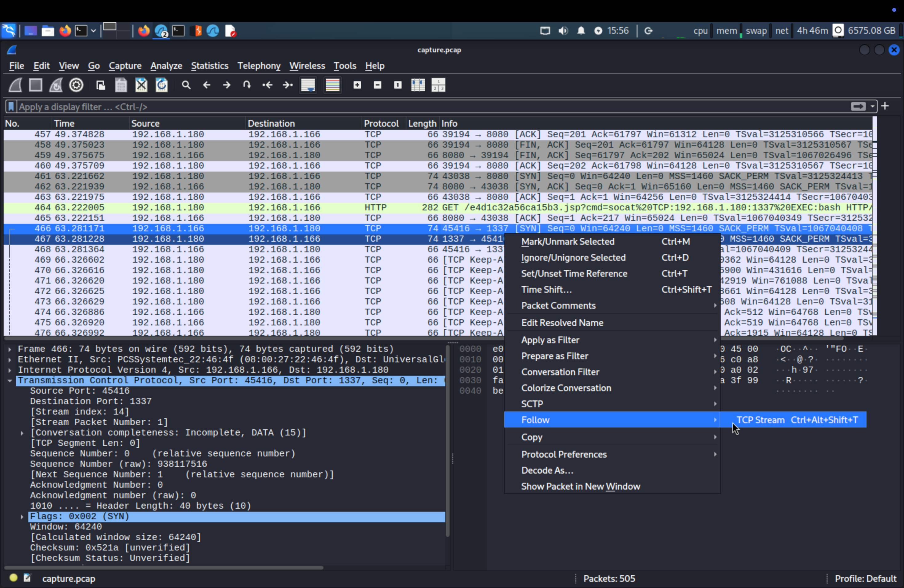The width and height of the screenshot is (904, 588).
Task: Click the reset layout toolbar icon
Action: pyautogui.click(x=438, y=85)
